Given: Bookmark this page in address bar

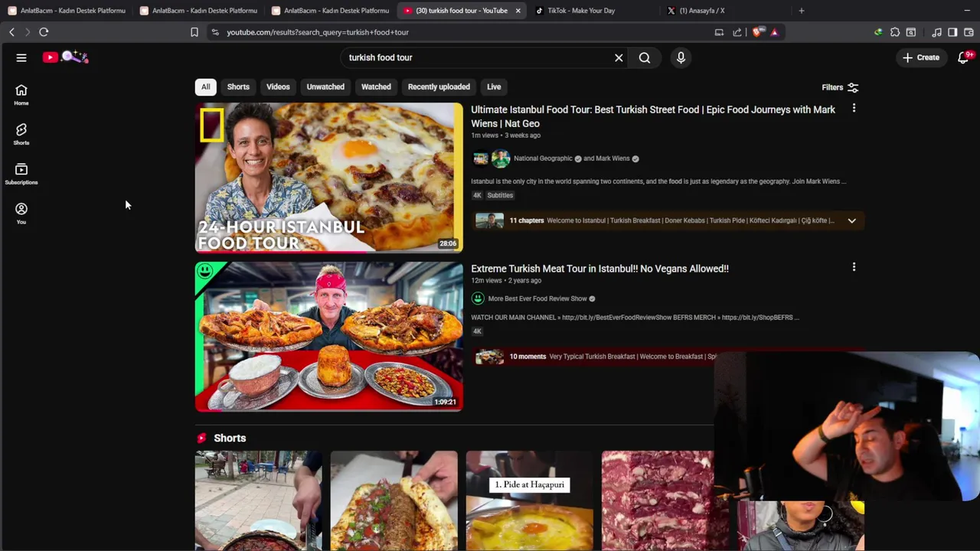Looking at the screenshot, I should coord(194,32).
